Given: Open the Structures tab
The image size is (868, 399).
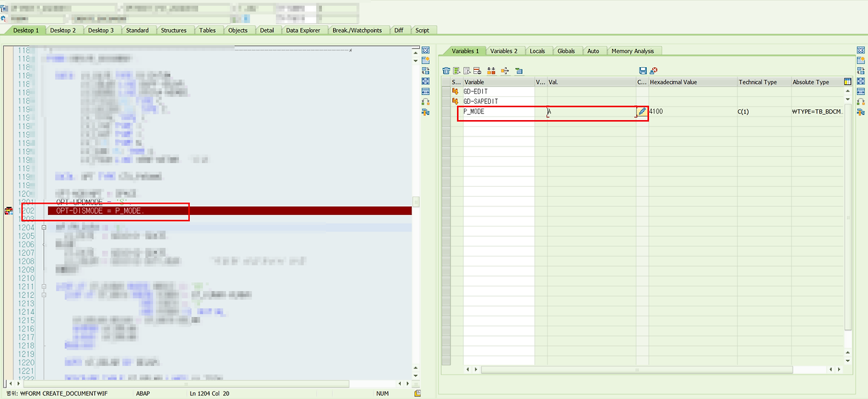Looking at the screenshot, I should 174,31.
